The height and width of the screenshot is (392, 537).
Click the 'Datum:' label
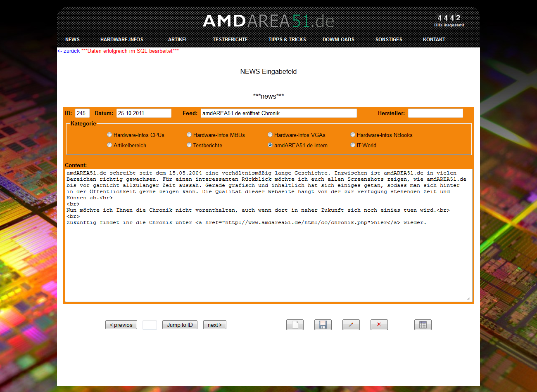click(x=104, y=113)
